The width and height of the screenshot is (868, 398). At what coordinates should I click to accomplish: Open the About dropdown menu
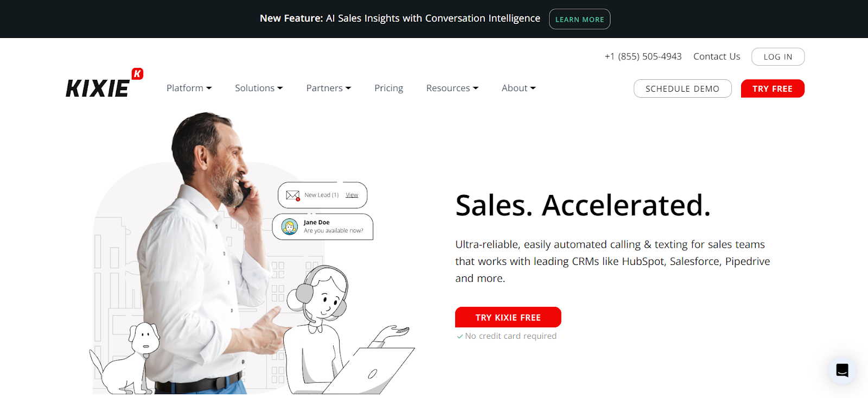[519, 88]
